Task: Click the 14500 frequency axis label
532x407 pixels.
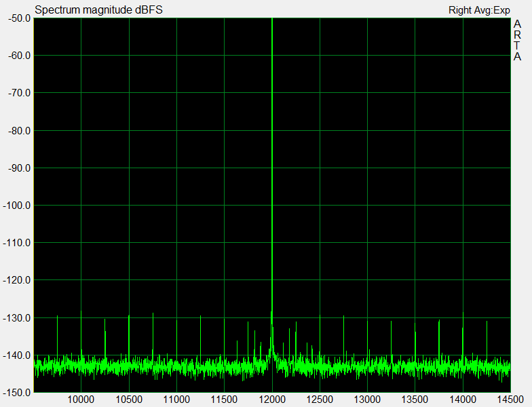Action: pyautogui.click(x=510, y=400)
